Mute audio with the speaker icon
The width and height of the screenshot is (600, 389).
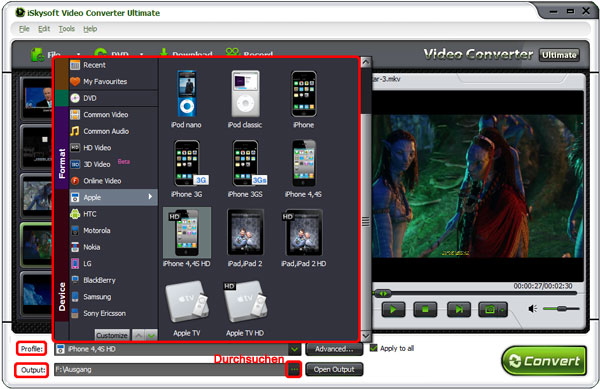point(533,309)
